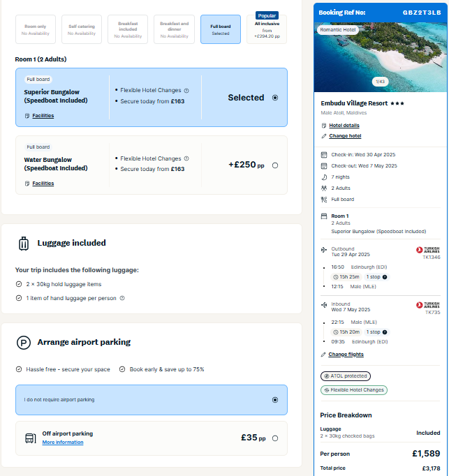Click the Hotel details document icon
This screenshot has height=476, width=449.
(x=323, y=126)
